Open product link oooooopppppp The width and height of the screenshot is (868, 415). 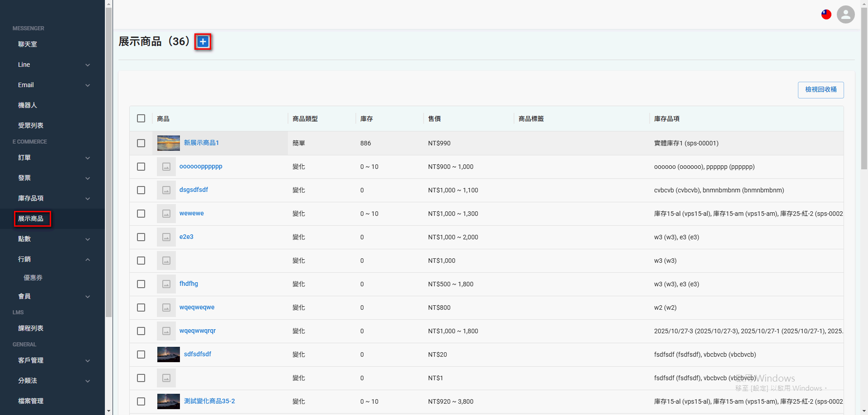pyautogui.click(x=201, y=166)
